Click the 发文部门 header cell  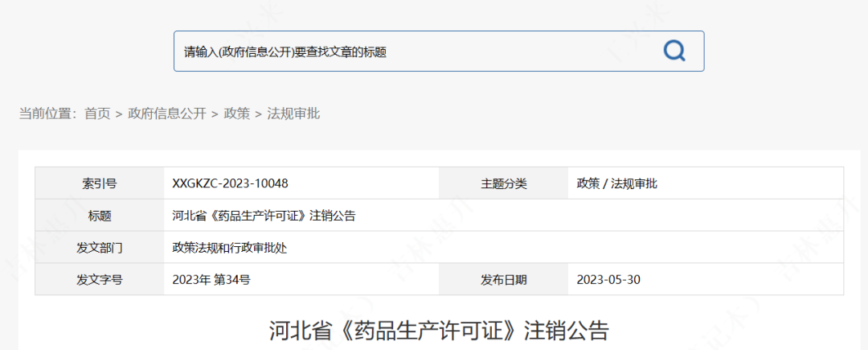click(x=100, y=248)
